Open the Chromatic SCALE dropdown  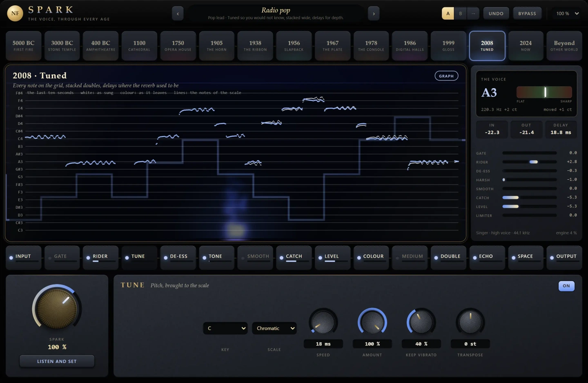[x=274, y=328]
